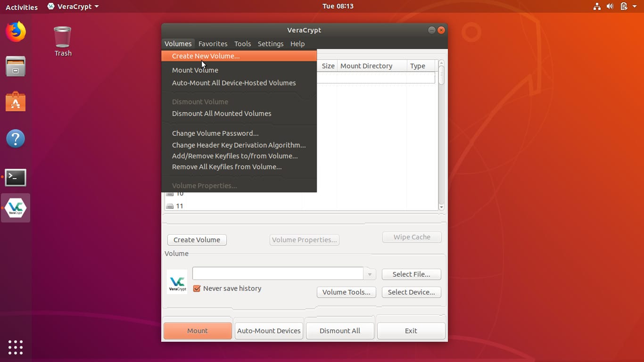Click the scrollbar down arrow in volume list

[x=441, y=207]
